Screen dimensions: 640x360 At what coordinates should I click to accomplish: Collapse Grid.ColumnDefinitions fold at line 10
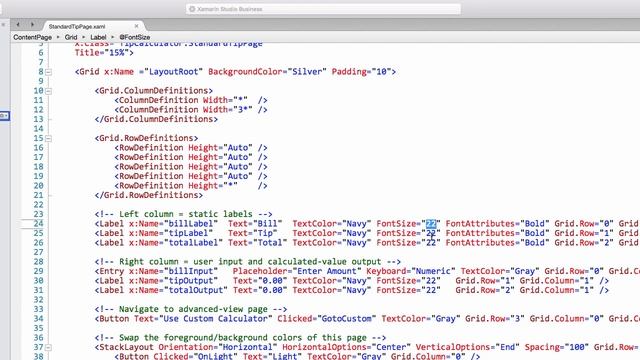tap(49, 91)
